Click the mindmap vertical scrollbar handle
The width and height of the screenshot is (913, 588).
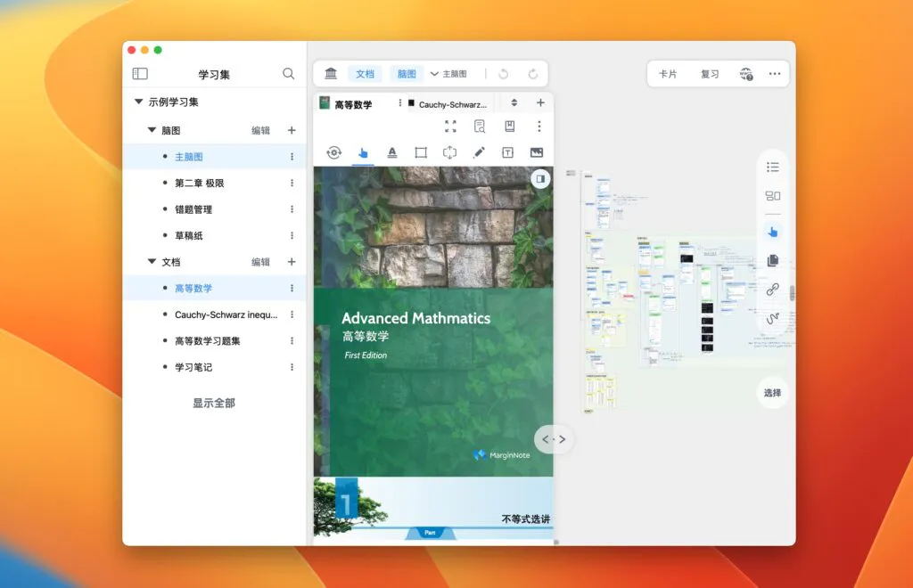792,293
